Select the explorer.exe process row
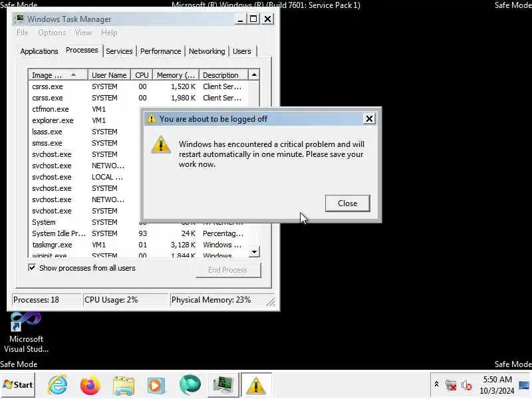The width and height of the screenshot is (532, 399). click(x=85, y=120)
